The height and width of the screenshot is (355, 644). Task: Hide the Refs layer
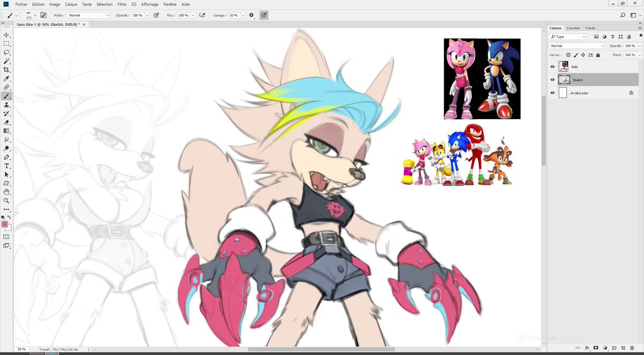click(552, 67)
